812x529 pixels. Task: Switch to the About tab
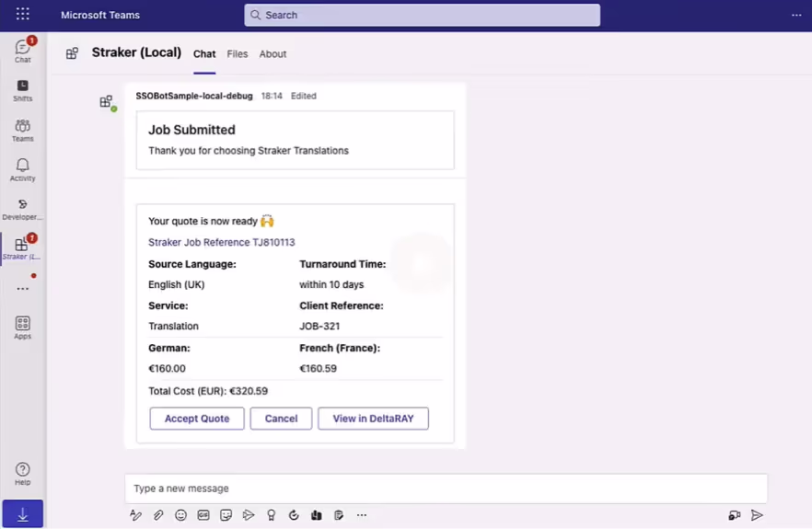[x=273, y=54]
